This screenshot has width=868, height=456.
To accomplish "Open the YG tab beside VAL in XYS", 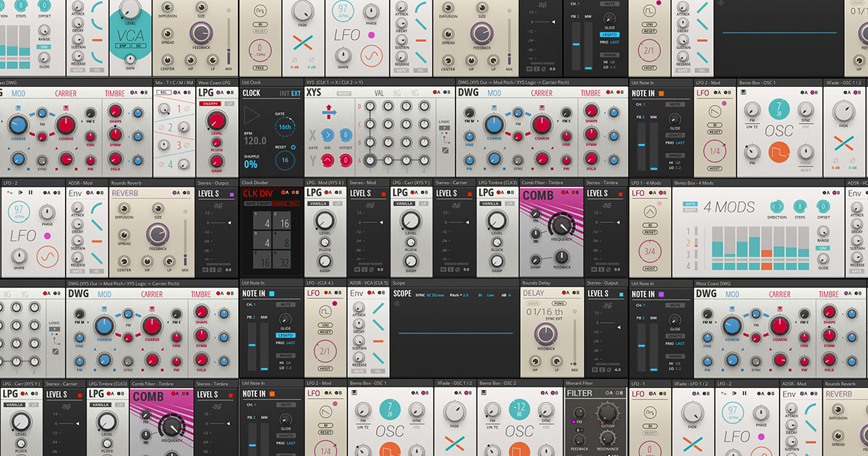I will pyautogui.click(x=415, y=93).
